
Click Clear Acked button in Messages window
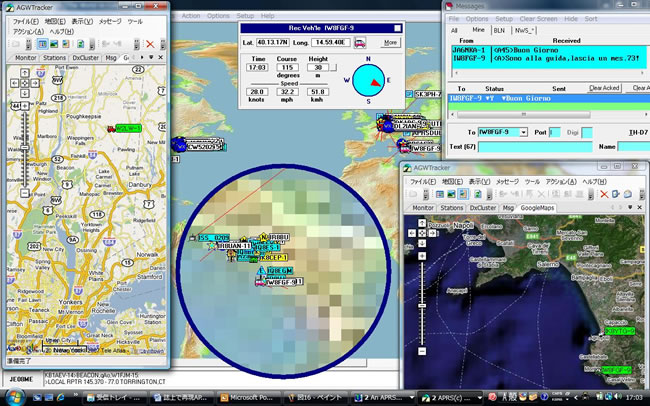604,88
